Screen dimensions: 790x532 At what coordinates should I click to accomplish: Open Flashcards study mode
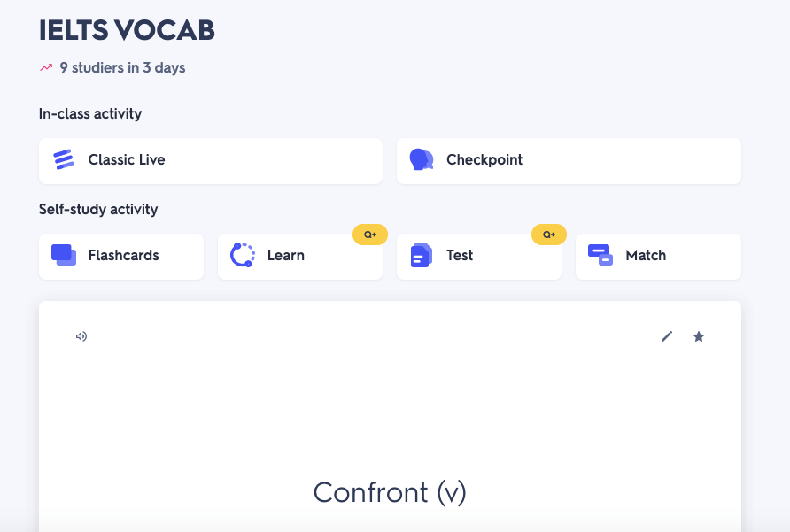pos(121,256)
